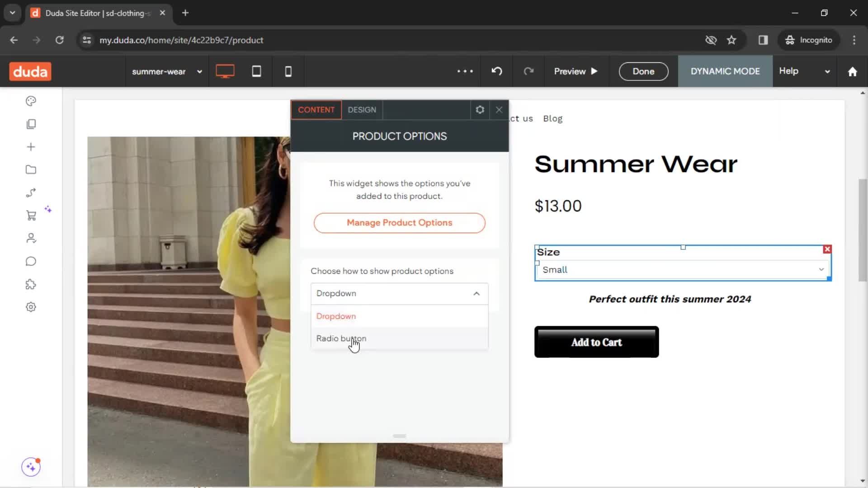Expand the Help menu
The width and height of the screenshot is (868, 488).
[805, 71]
